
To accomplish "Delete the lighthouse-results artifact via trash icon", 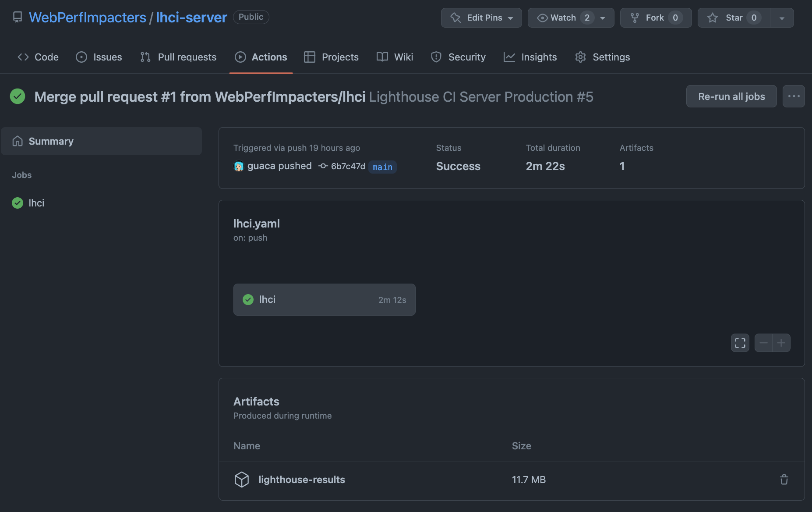I will [784, 480].
